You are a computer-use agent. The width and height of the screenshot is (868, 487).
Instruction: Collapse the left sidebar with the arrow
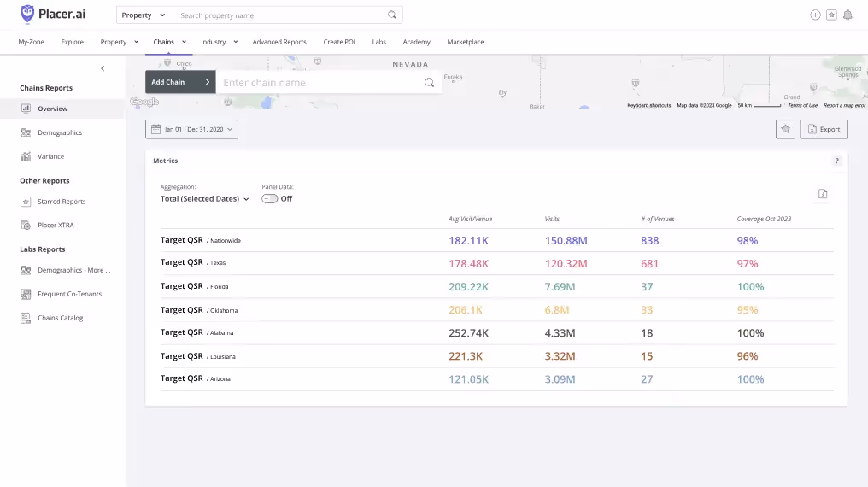[x=103, y=68]
